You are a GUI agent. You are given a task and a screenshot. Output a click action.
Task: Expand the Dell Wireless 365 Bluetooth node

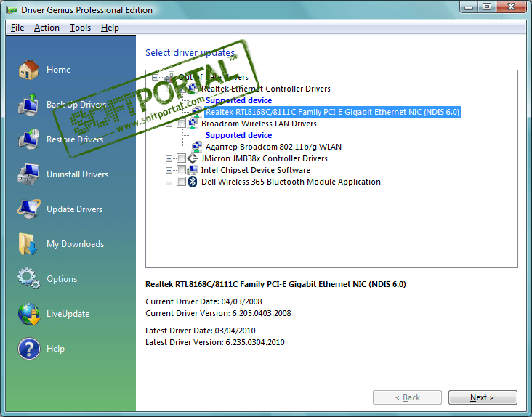point(169,182)
